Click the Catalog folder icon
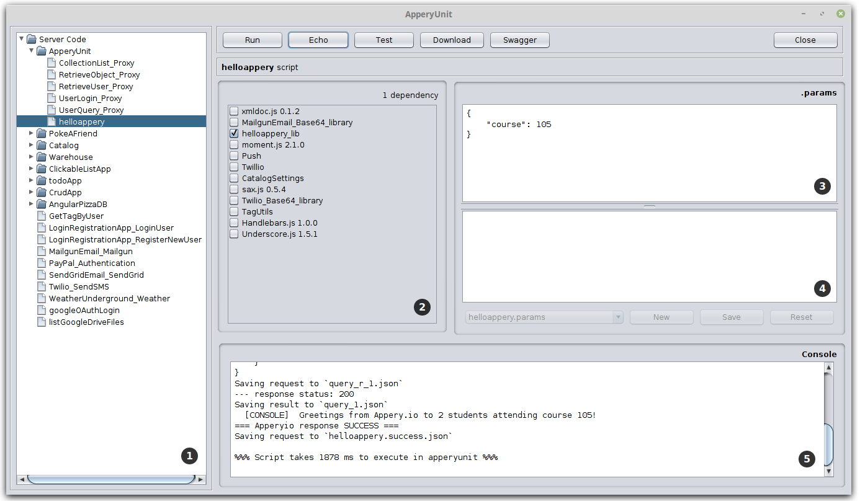This screenshot has width=860, height=504. [x=42, y=145]
